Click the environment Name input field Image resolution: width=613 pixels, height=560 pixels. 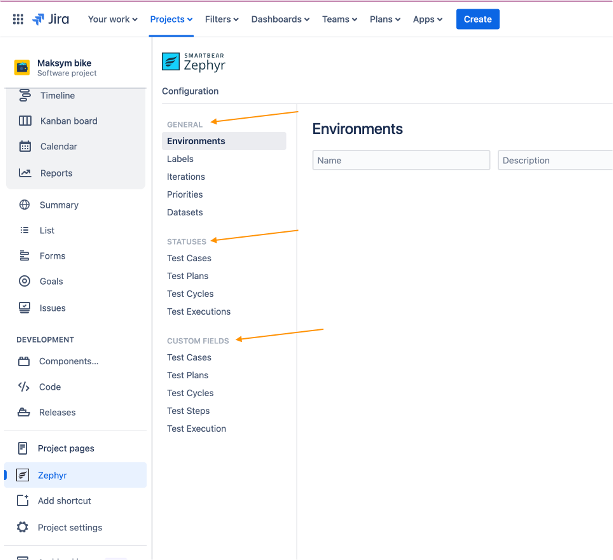point(401,160)
